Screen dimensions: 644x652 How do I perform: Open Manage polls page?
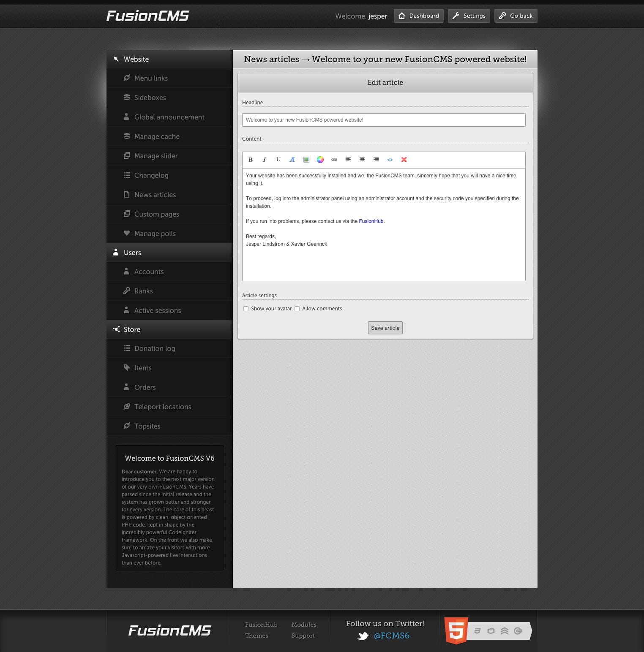pos(169,234)
